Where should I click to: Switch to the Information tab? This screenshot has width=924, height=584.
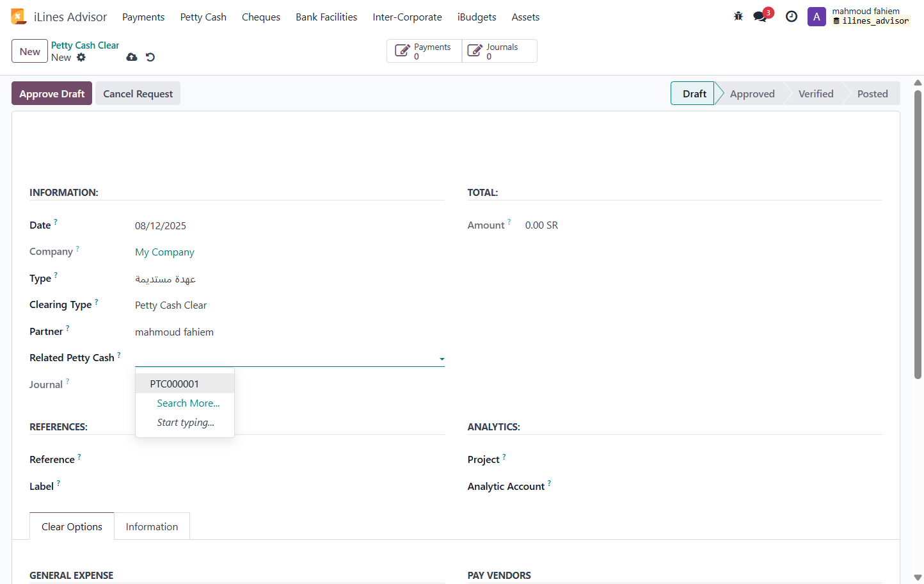pyautogui.click(x=152, y=526)
